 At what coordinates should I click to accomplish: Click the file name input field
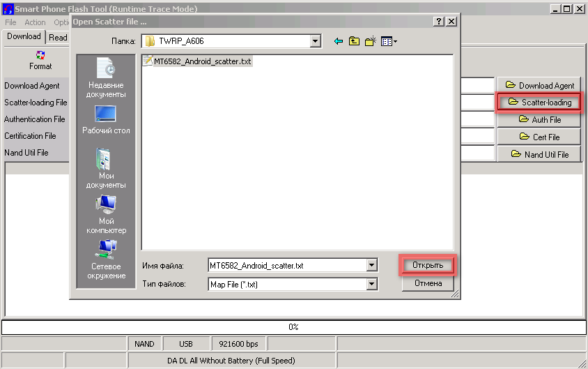(287, 265)
